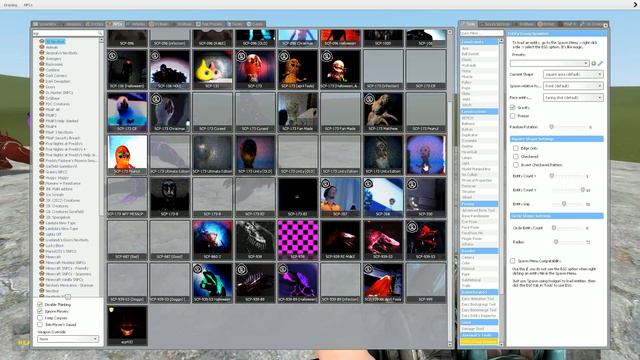
Task: Select the SCP-131 yellow eye creature NPC
Action: point(212,69)
